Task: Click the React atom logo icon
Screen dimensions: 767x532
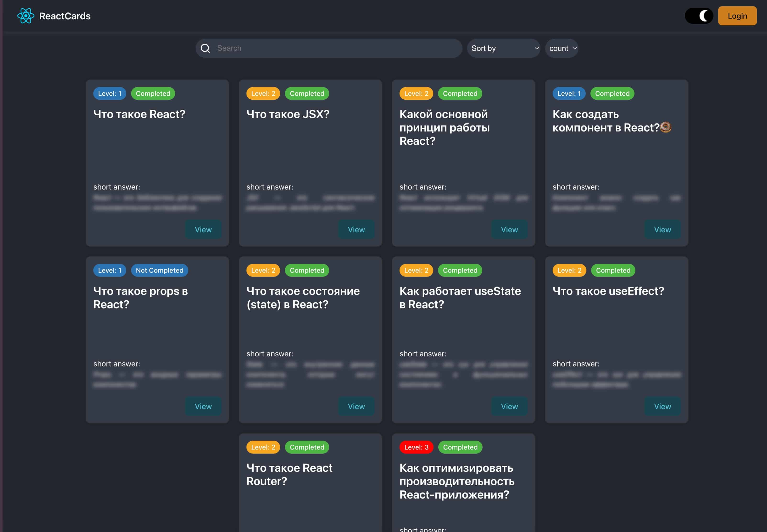Action: click(26, 16)
